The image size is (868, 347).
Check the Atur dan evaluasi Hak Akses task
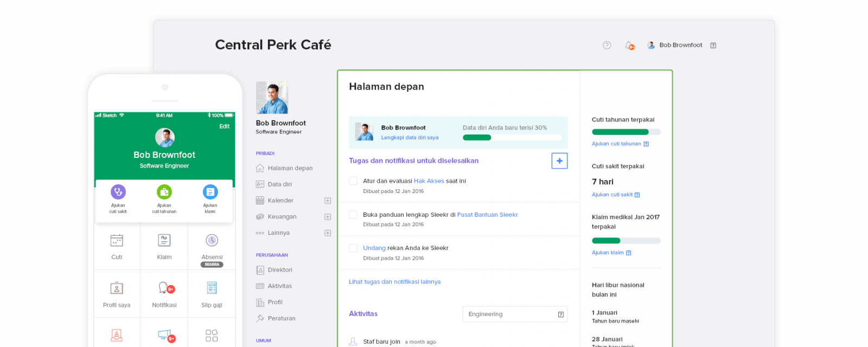[x=353, y=181]
